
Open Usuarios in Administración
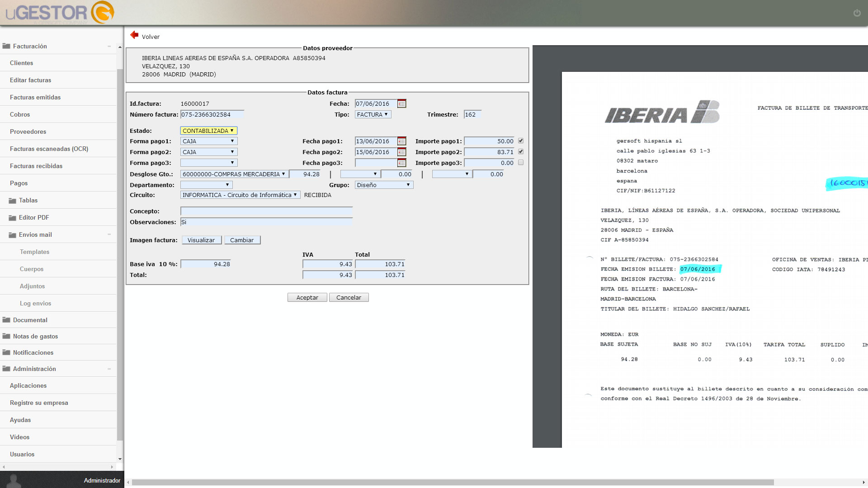pos(58,454)
